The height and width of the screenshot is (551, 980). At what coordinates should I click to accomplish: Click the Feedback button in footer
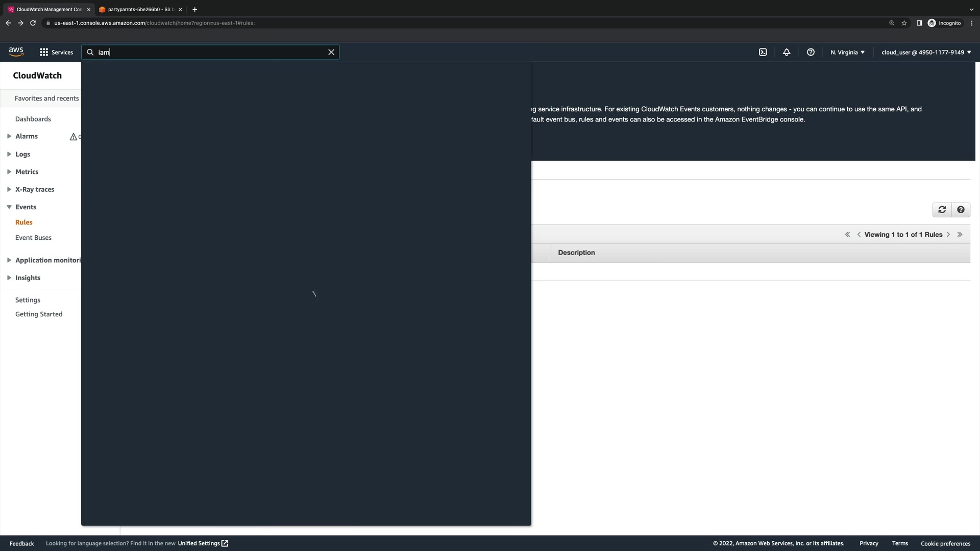tap(21, 543)
